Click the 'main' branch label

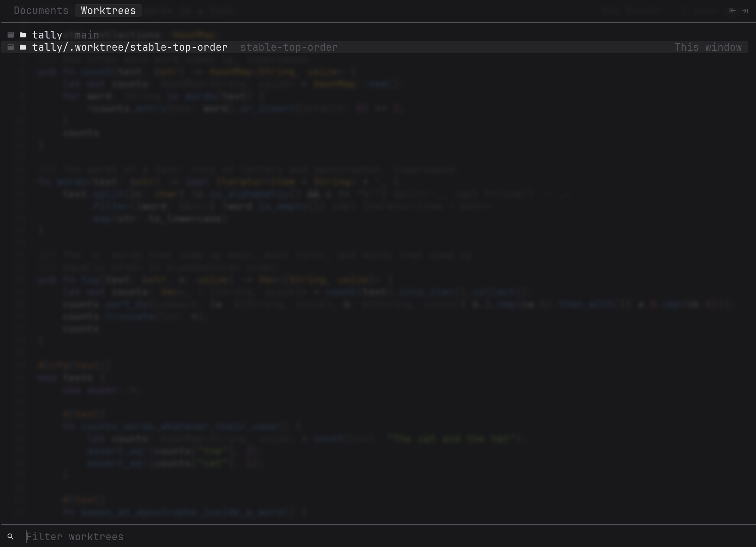tap(87, 35)
